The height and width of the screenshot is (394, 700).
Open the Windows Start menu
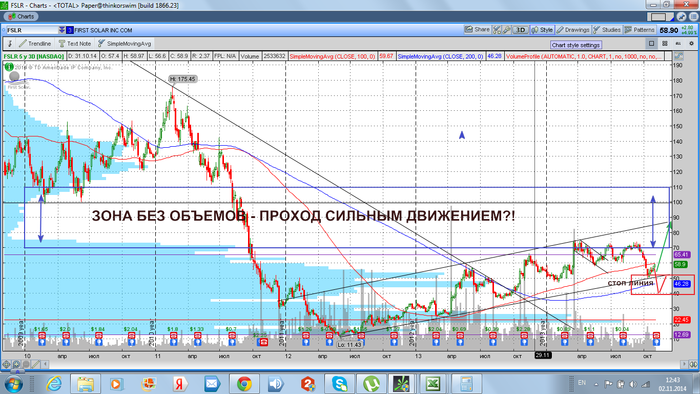pos(13,384)
